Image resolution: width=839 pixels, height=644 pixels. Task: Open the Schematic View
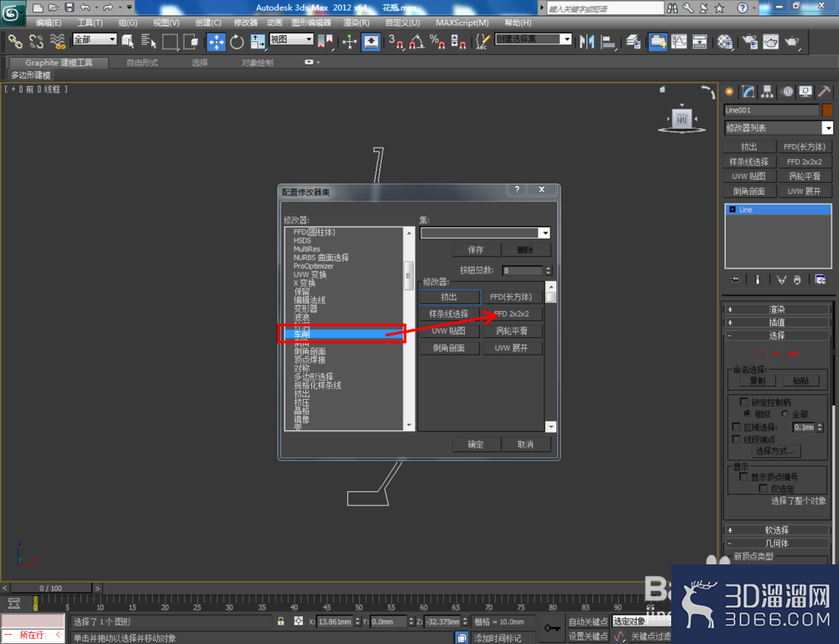coord(700,41)
